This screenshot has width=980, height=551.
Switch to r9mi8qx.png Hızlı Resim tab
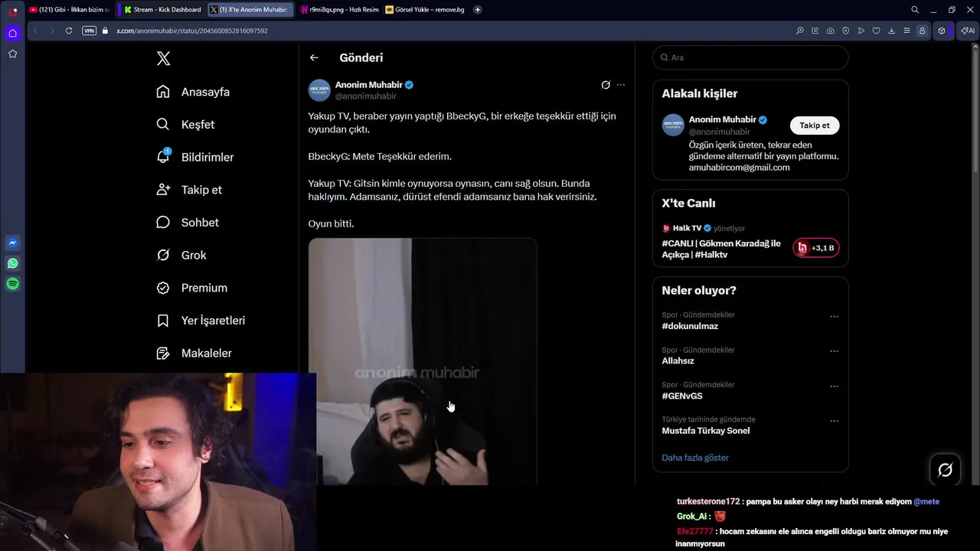[339, 10]
